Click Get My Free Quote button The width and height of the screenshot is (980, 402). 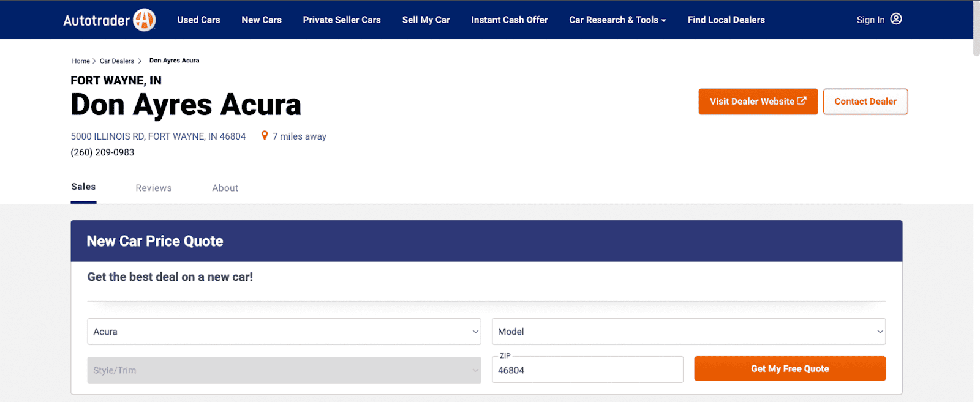pyautogui.click(x=790, y=368)
